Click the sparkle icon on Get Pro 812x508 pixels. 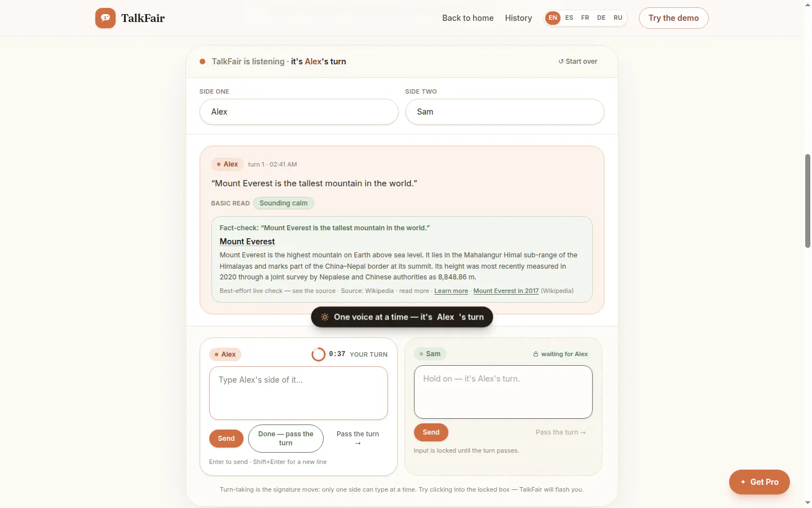pyautogui.click(x=743, y=482)
